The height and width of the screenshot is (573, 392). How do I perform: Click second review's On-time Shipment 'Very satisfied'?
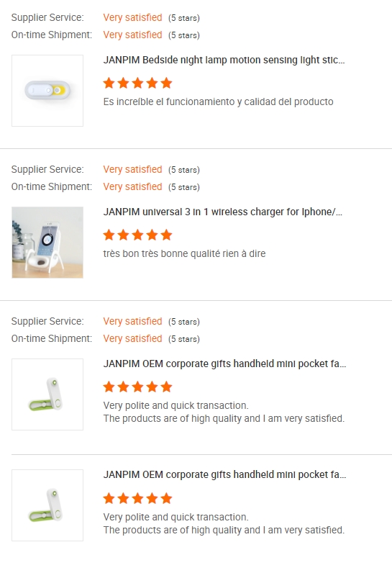(132, 186)
